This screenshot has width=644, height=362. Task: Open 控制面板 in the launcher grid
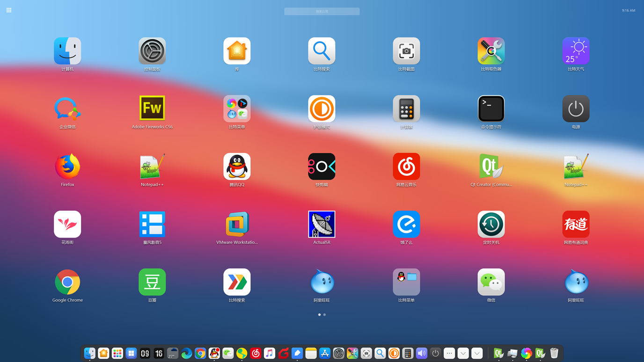click(x=152, y=51)
